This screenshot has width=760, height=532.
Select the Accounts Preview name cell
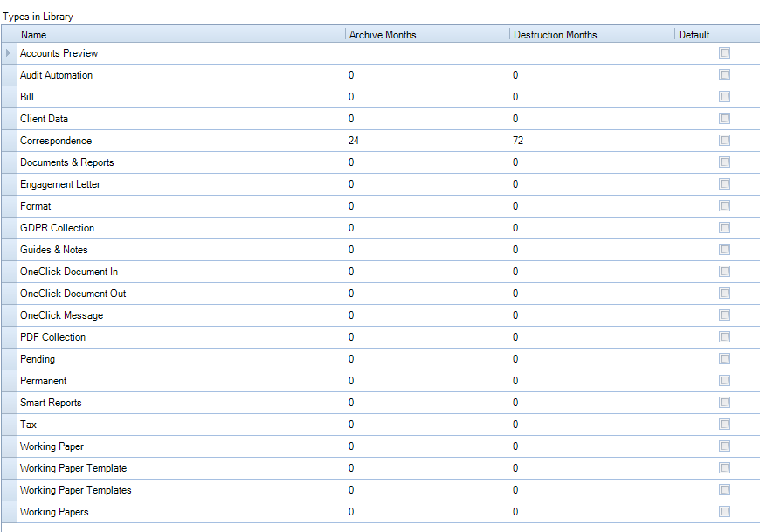point(182,52)
